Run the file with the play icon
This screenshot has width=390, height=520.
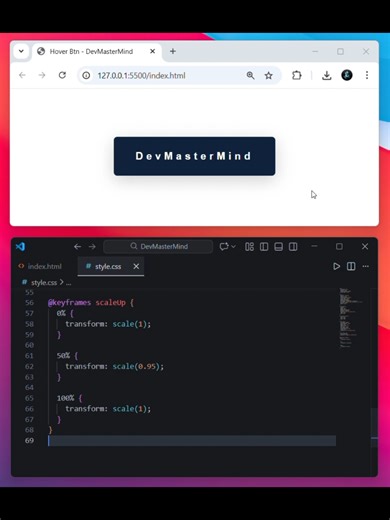click(337, 266)
